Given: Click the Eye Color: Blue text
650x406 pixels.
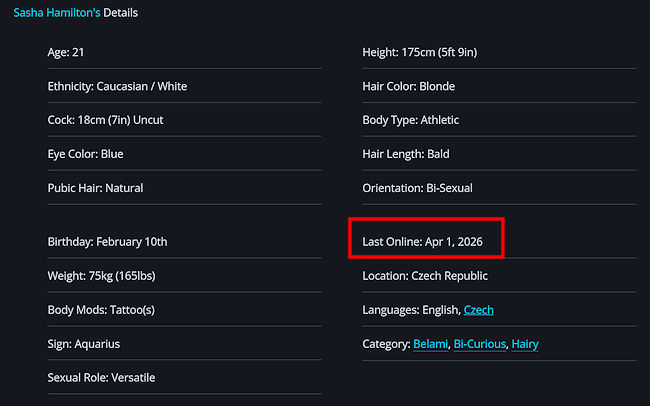Looking at the screenshot, I should (85, 154).
